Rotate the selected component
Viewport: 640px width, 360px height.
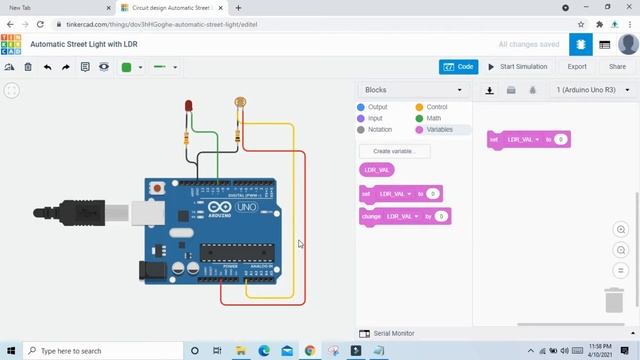[x=9, y=67]
